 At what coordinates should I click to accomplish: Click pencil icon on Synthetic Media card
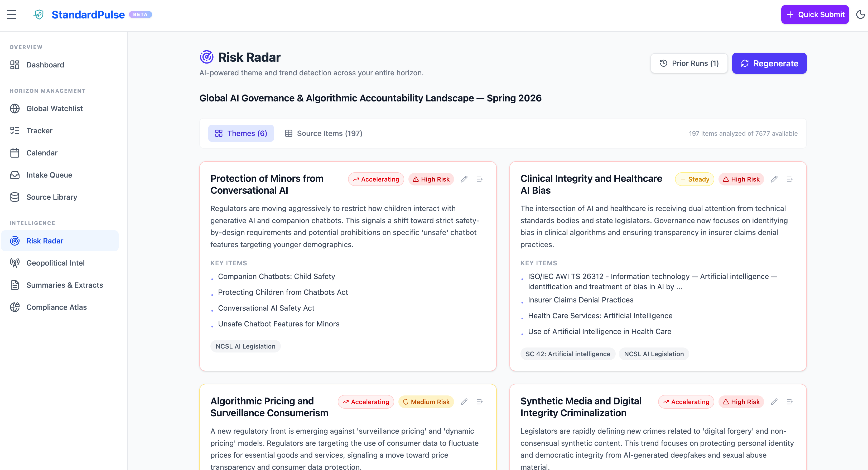[774, 402]
